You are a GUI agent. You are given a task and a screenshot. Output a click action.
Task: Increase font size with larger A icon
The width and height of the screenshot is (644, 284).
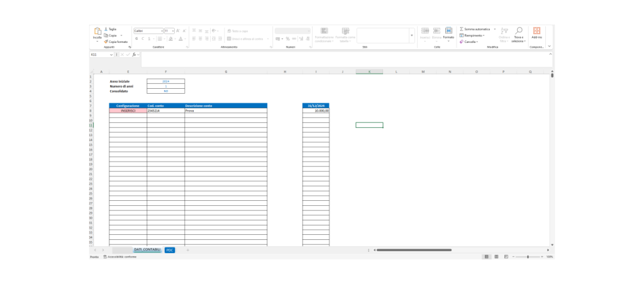pos(178,31)
